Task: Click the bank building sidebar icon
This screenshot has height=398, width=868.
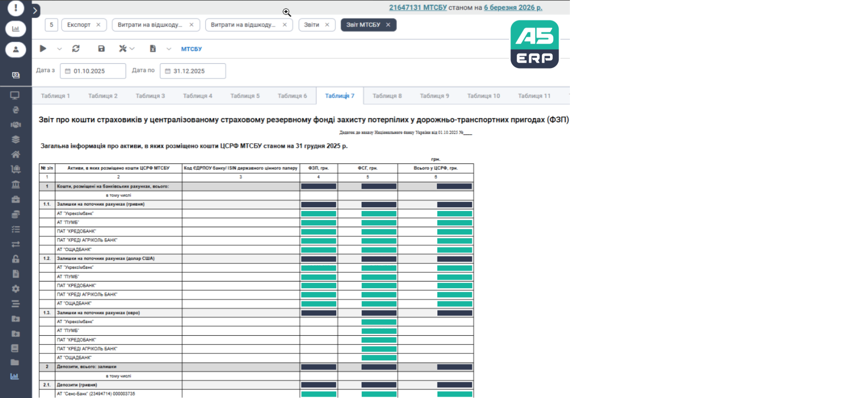Action: pyautogui.click(x=15, y=184)
